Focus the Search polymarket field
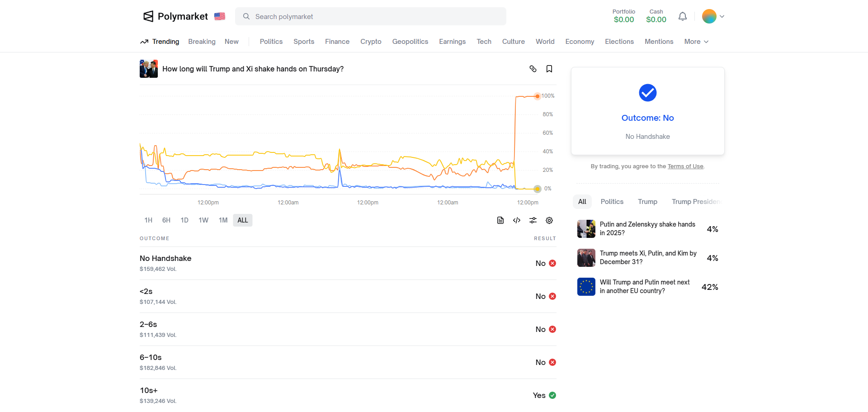 click(x=371, y=17)
